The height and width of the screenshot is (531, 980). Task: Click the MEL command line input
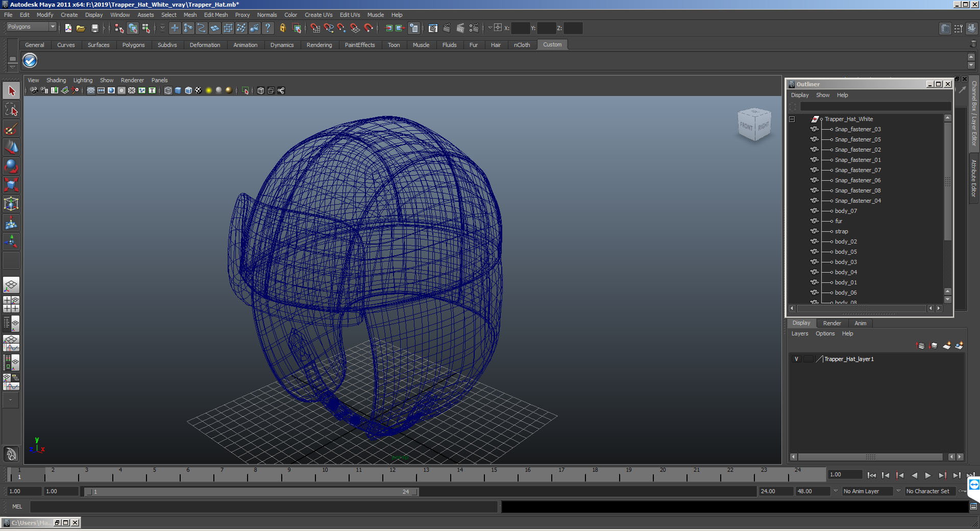pyautogui.click(x=263, y=506)
